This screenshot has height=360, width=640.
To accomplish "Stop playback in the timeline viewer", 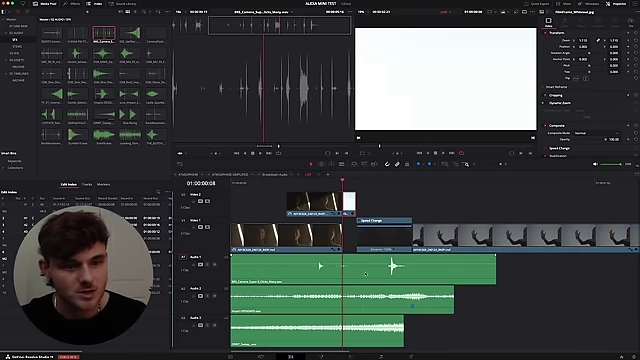I will tap(435, 153).
